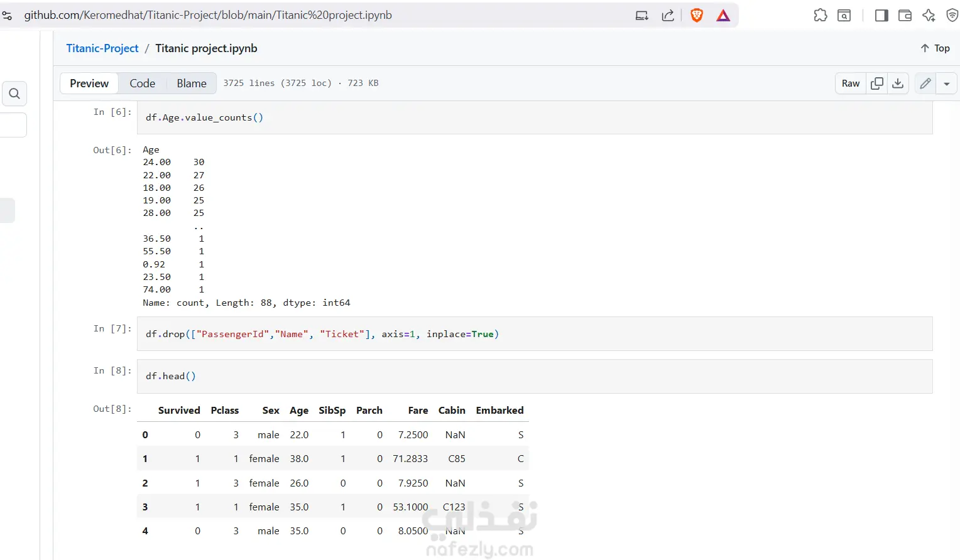Click the Age column header in table
The image size is (960, 560).
(x=299, y=411)
